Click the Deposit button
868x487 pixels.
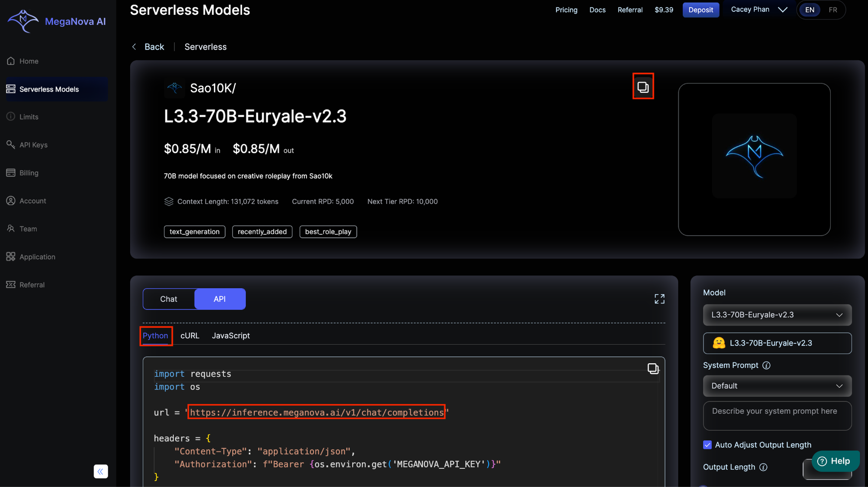[700, 10]
